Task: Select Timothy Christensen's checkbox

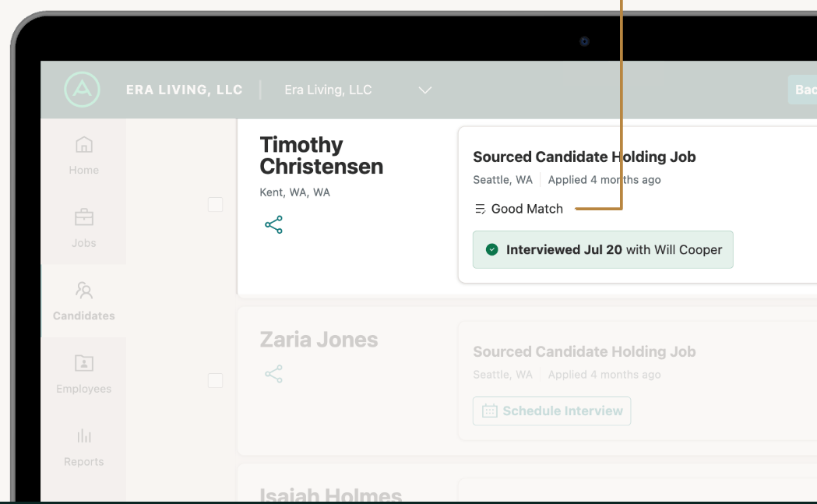Action: tap(216, 204)
